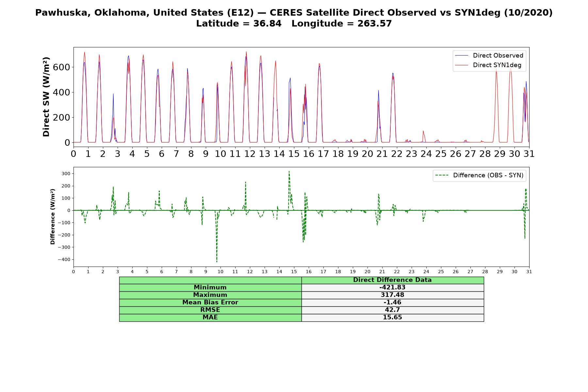This screenshot has width=588, height=392.
Task: Click the green dashed legend line sample
Action: (x=442, y=175)
